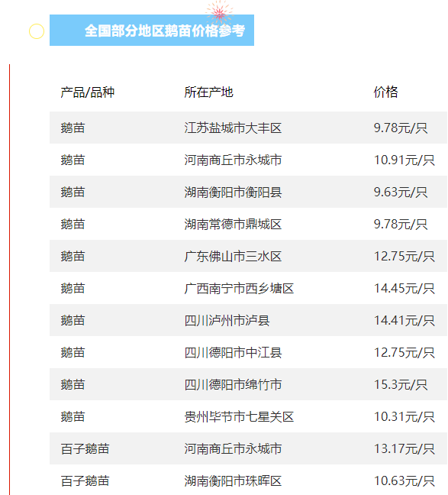Select 湖南衡阳市珠晖区 entry
This screenshot has width=448, height=495.
233,480
